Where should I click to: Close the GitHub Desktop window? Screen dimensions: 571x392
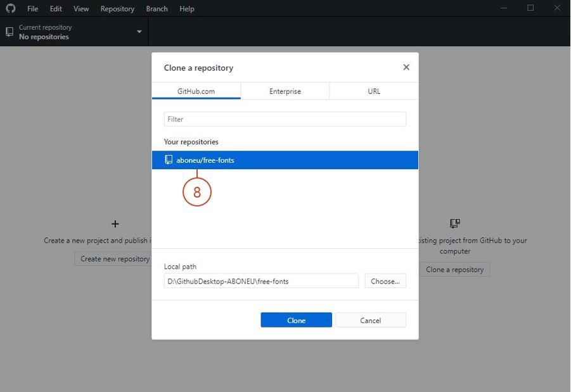point(557,8)
